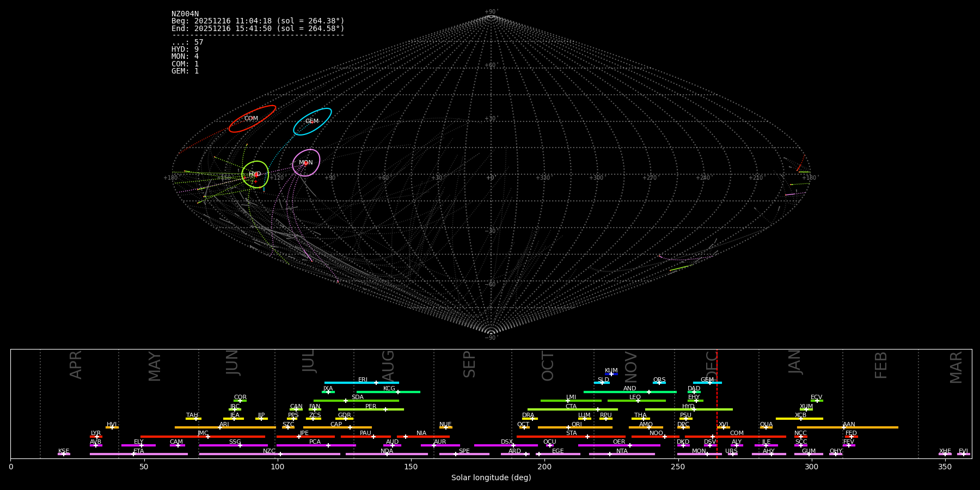Viewport: 980px width, 490px height.
Task: Select the SSG shower bar in timeline
Action: click(233, 445)
